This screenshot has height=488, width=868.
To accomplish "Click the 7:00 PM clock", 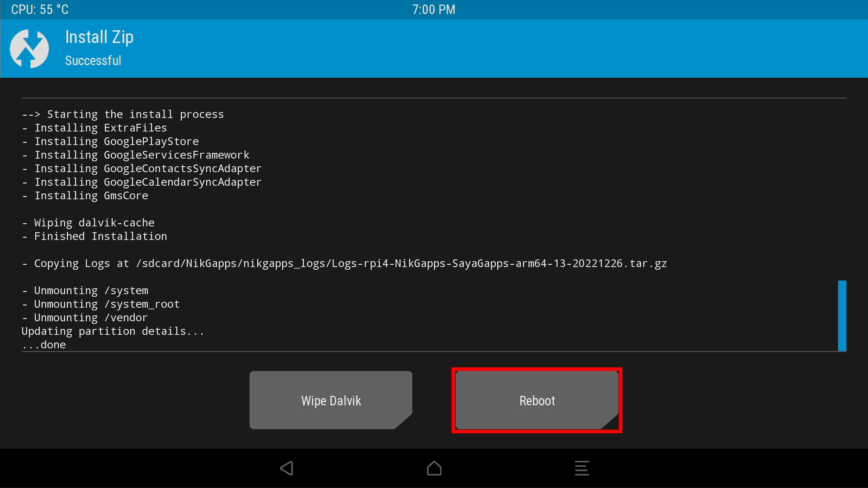I will pyautogui.click(x=434, y=9).
